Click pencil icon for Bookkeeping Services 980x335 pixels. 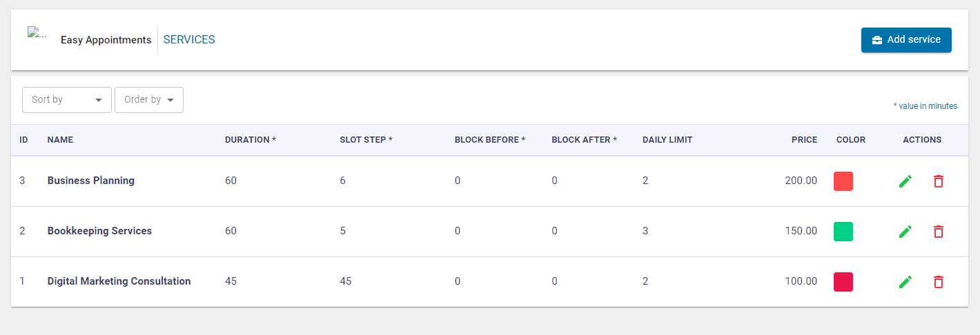[x=905, y=232]
